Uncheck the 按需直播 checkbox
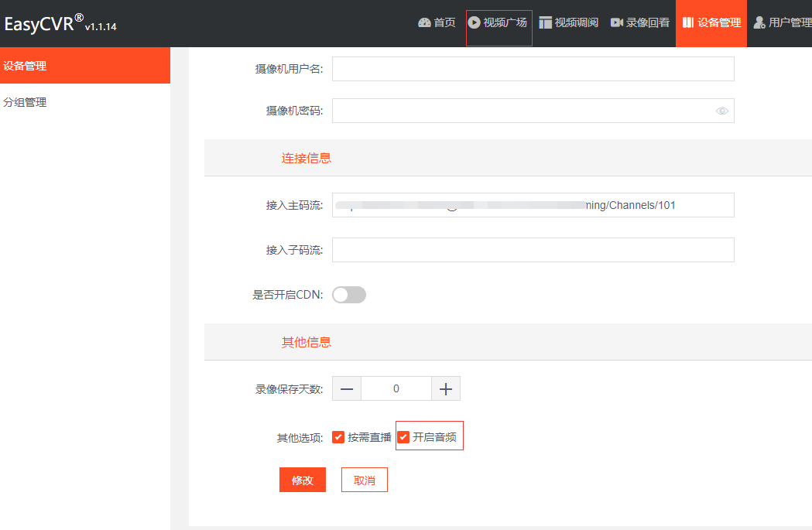812x530 pixels. [x=338, y=437]
